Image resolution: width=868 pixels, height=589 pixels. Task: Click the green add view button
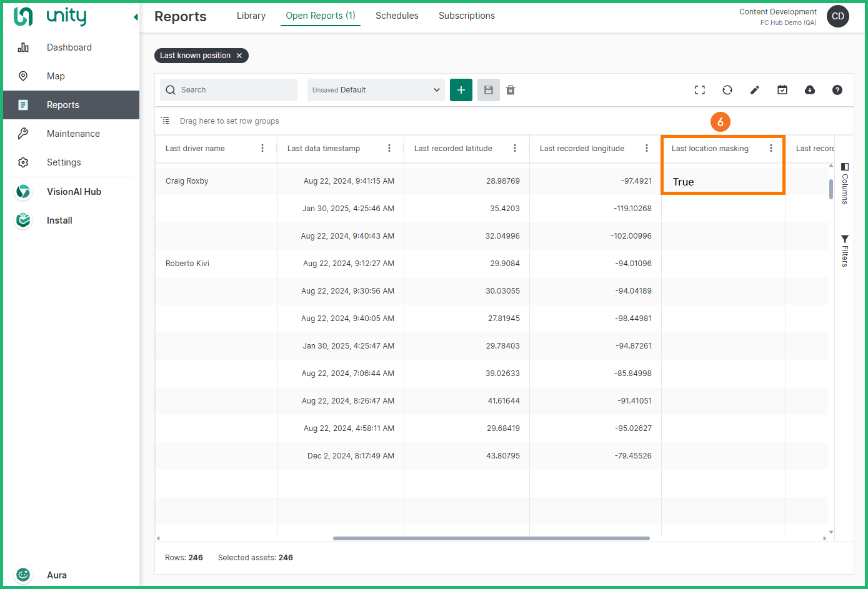pos(461,90)
